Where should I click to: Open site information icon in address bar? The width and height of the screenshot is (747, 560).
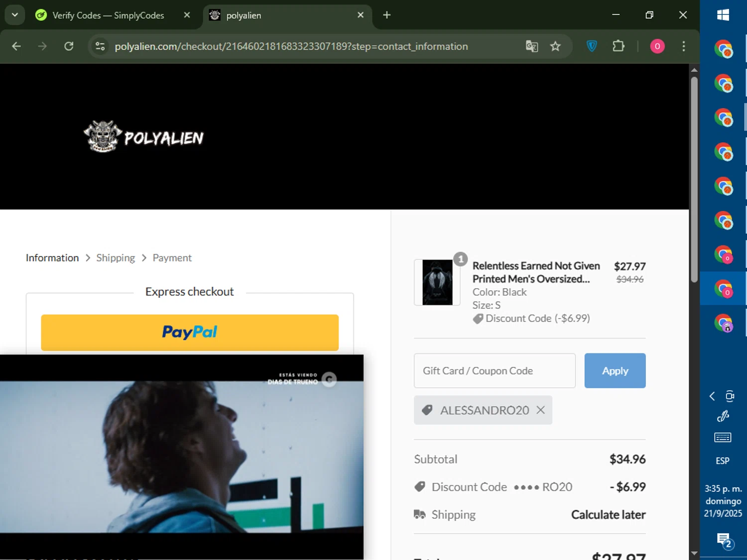tap(100, 46)
